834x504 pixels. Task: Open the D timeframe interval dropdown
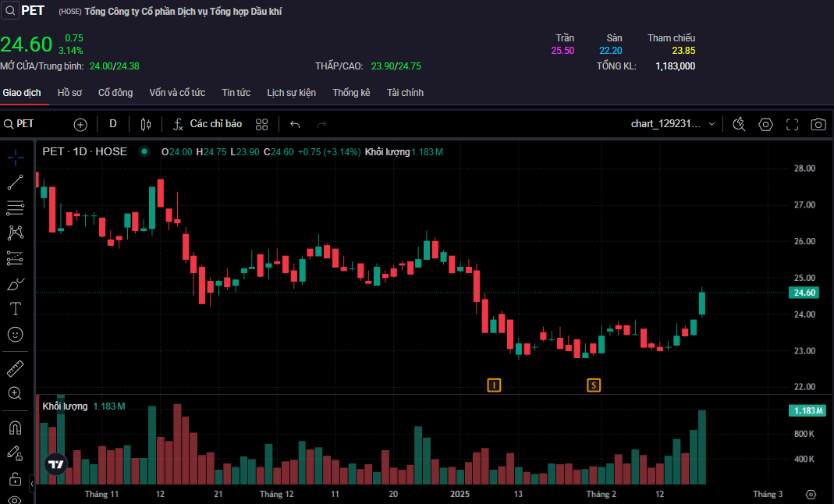(113, 124)
